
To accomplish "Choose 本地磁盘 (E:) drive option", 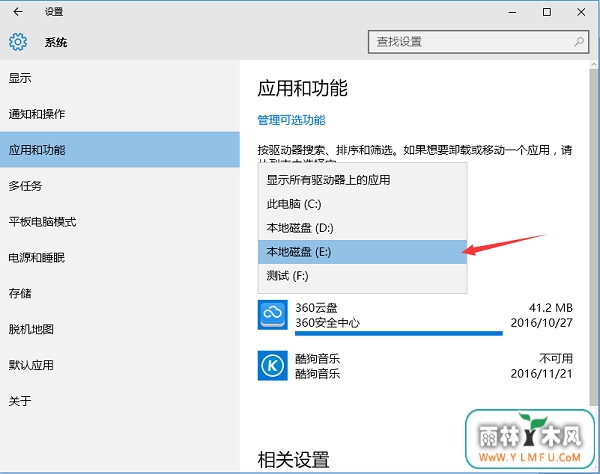I will point(362,252).
